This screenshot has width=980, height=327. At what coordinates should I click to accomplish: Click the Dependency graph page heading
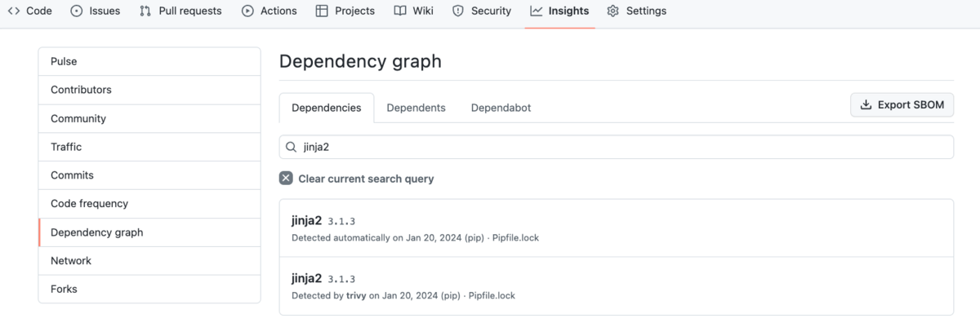pyautogui.click(x=360, y=61)
